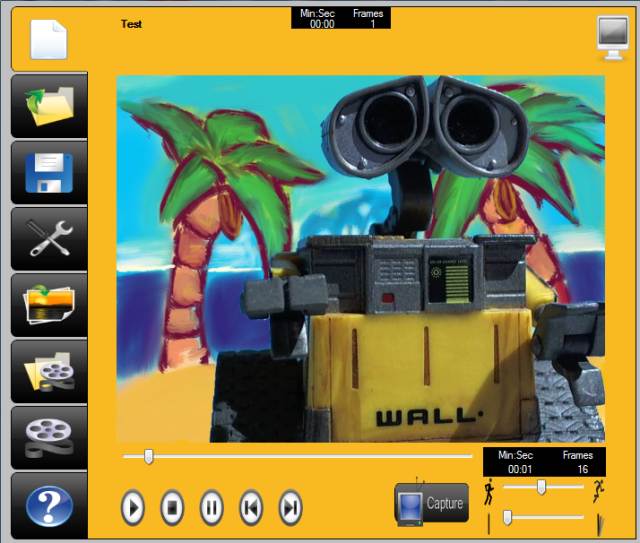The width and height of the screenshot is (640, 543).
Task: Click the frame timeline slider handle
Action: click(x=149, y=456)
